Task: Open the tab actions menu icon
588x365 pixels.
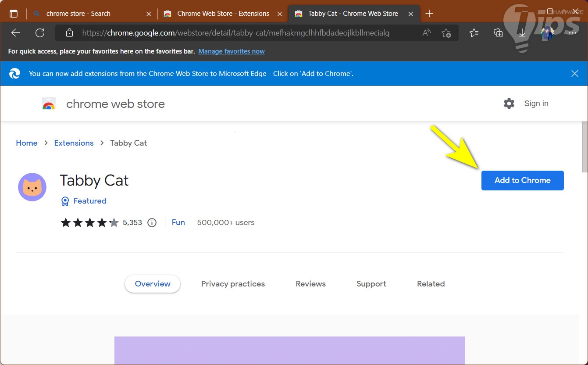Action: click(14, 14)
